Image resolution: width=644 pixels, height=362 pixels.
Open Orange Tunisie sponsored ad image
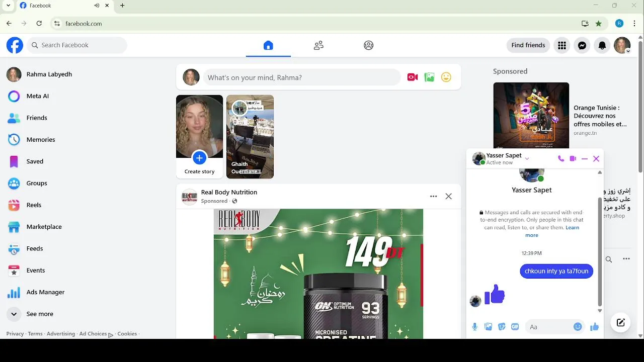click(x=531, y=116)
